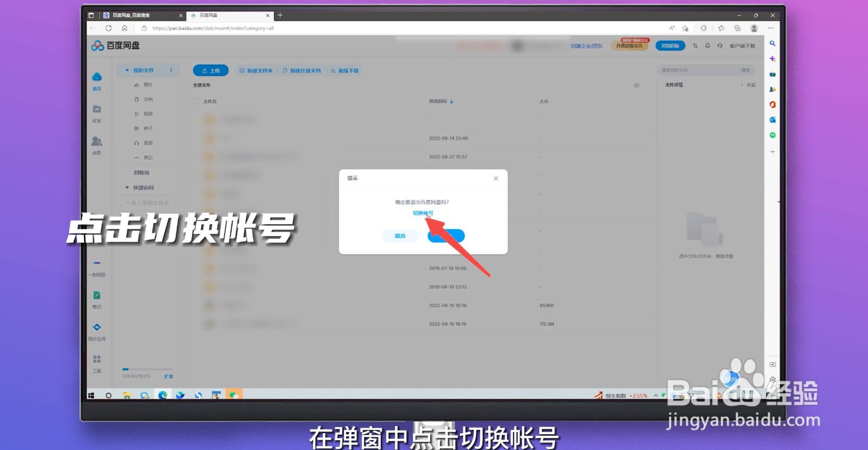
Task: Open File Explorer from the taskbar
Action: pyautogui.click(x=126, y=395)
